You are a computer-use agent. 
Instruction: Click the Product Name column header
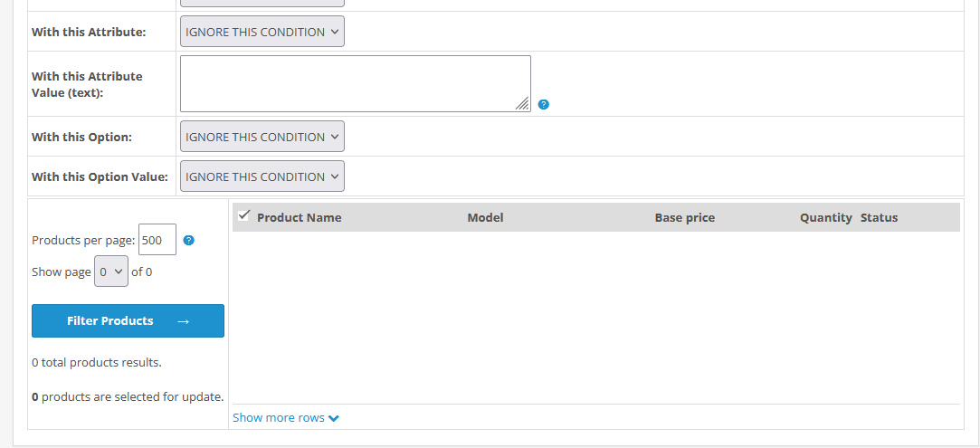tap(299, 218)
